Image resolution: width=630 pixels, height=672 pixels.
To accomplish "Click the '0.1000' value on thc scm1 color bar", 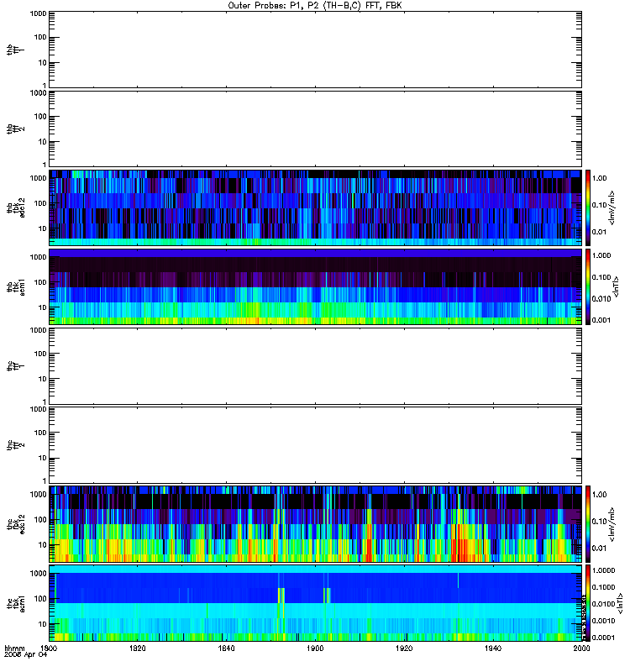I will click(603, 587).
